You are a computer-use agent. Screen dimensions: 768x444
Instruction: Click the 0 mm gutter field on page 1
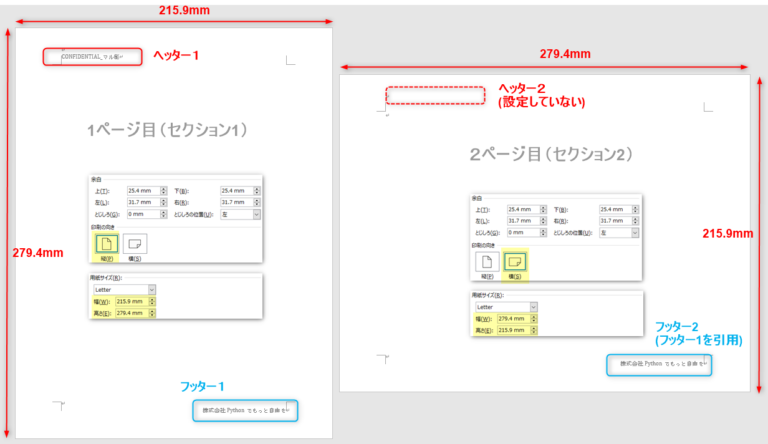(x=143, y=214)
